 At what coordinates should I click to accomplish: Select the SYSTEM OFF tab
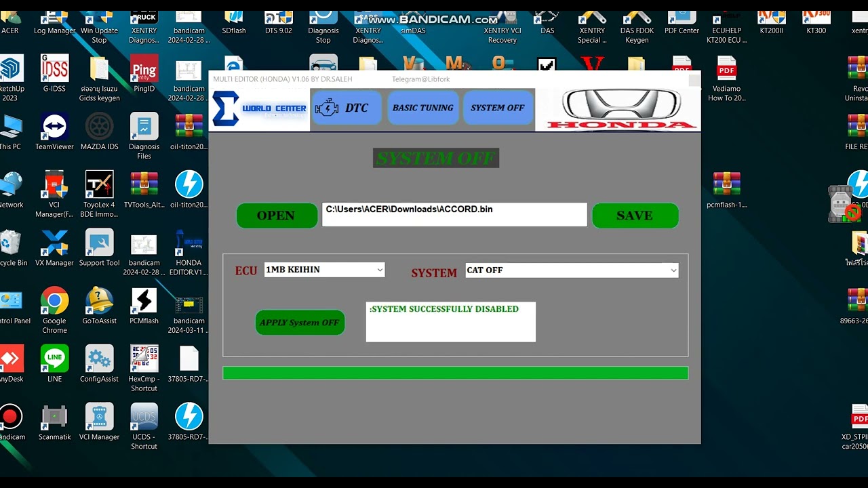pos(498,108)
